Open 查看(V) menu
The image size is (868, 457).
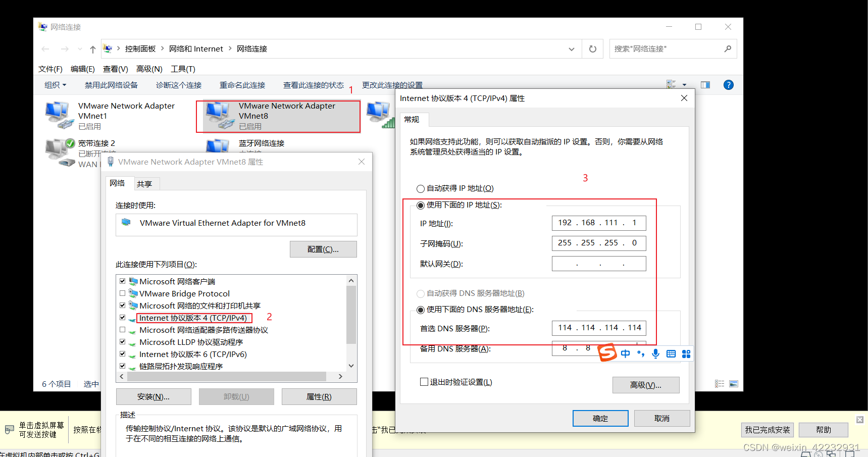(x=116, y=69)
